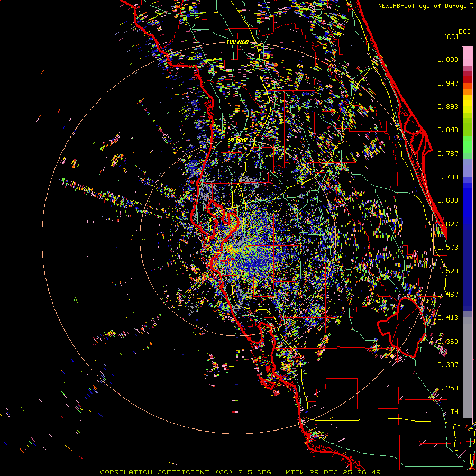Select the 0.413 scale value
Screen dimensions: 476x476
[x=448, y=318]
